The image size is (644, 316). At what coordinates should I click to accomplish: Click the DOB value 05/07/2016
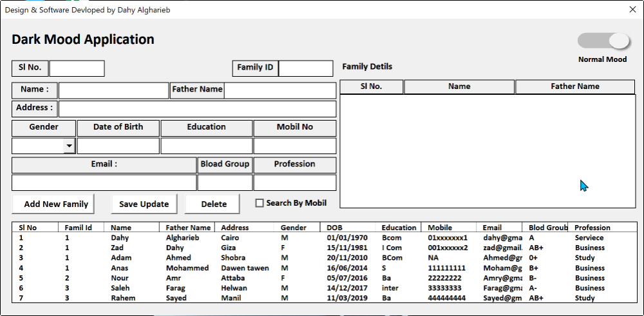347,278
